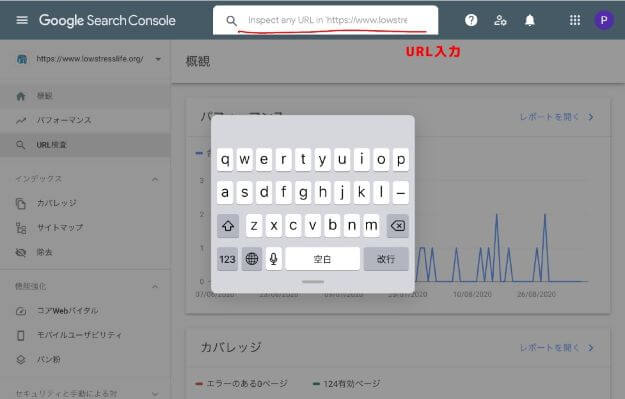Tap the b key
Viewport: 625px width, 399px height.
pos(332,226)
